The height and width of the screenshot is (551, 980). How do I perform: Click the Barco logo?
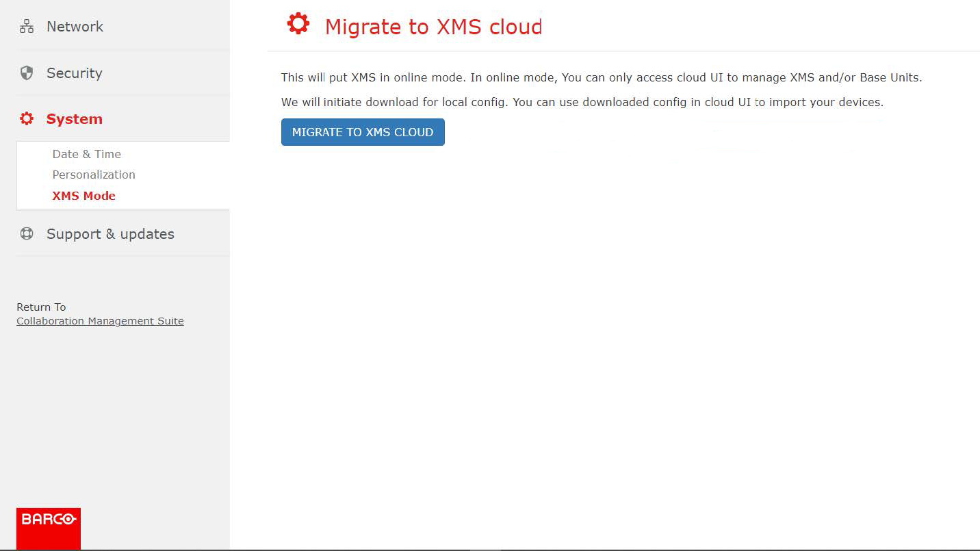(x=49, y=528)
